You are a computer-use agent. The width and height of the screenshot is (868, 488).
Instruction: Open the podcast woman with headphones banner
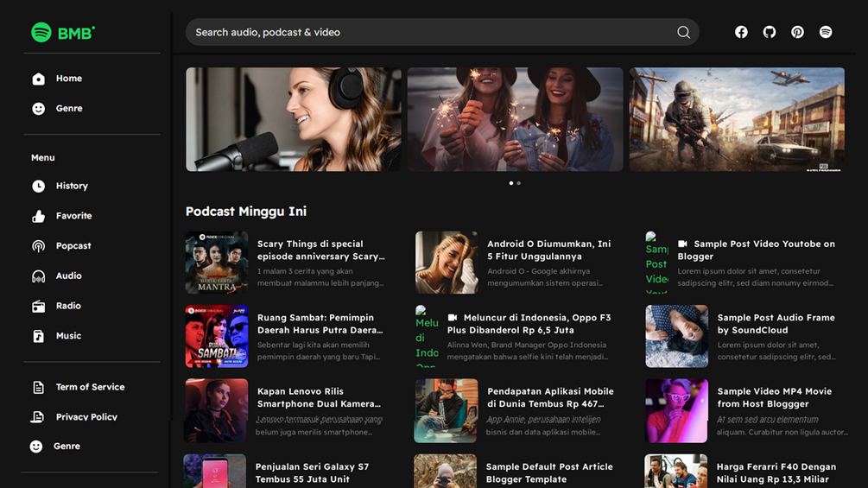click(x=294, y=119)
